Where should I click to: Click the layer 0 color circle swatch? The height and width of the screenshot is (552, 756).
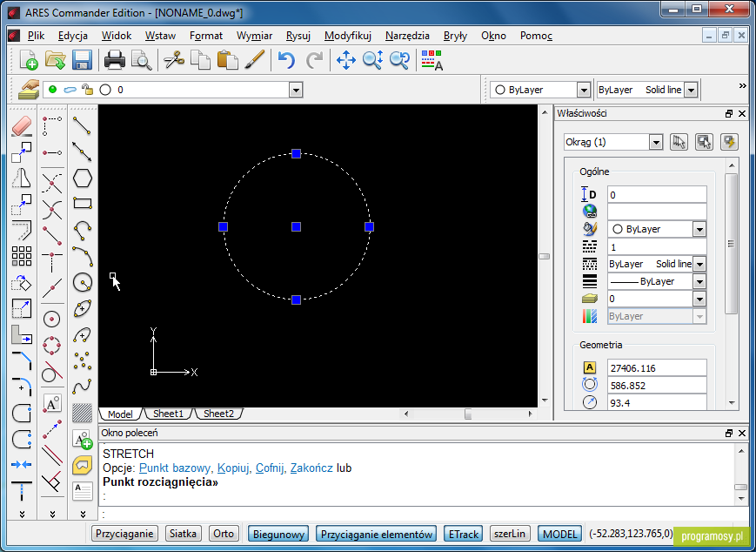click(105, 90)
